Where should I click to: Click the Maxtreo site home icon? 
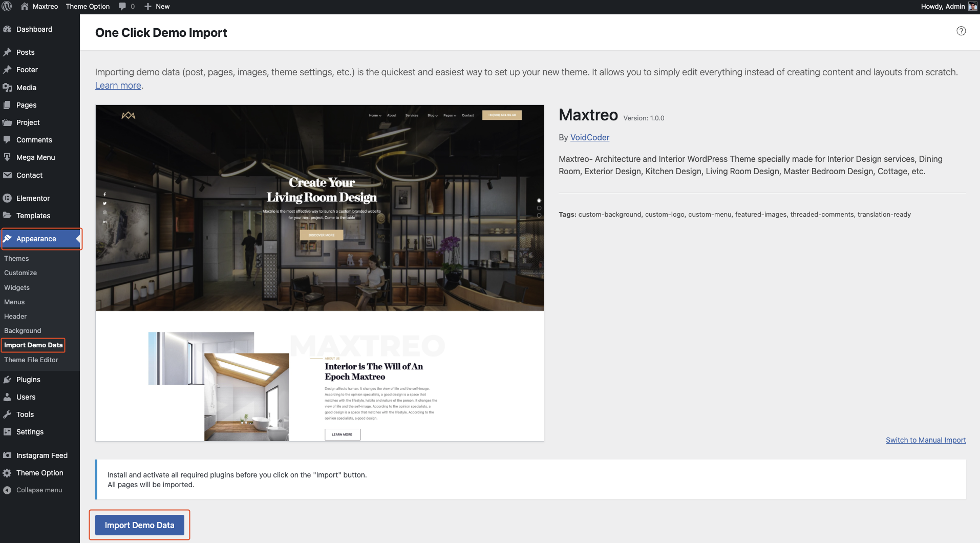click(x=24, y=6)
